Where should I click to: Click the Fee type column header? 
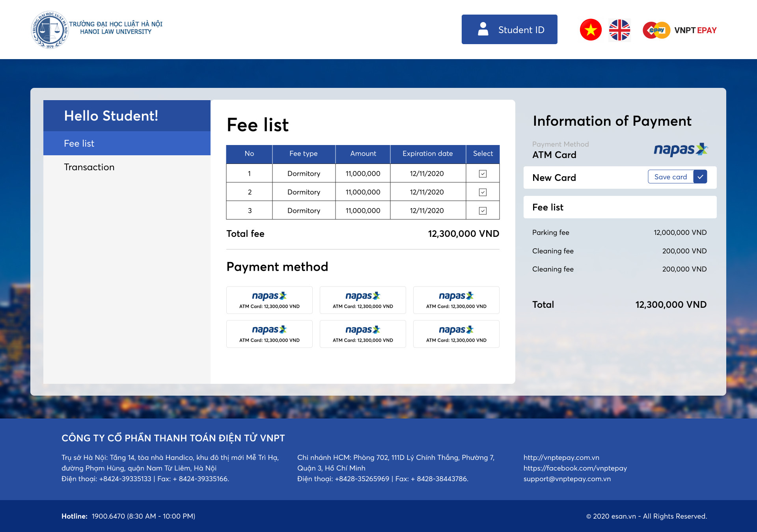[304, 154]
